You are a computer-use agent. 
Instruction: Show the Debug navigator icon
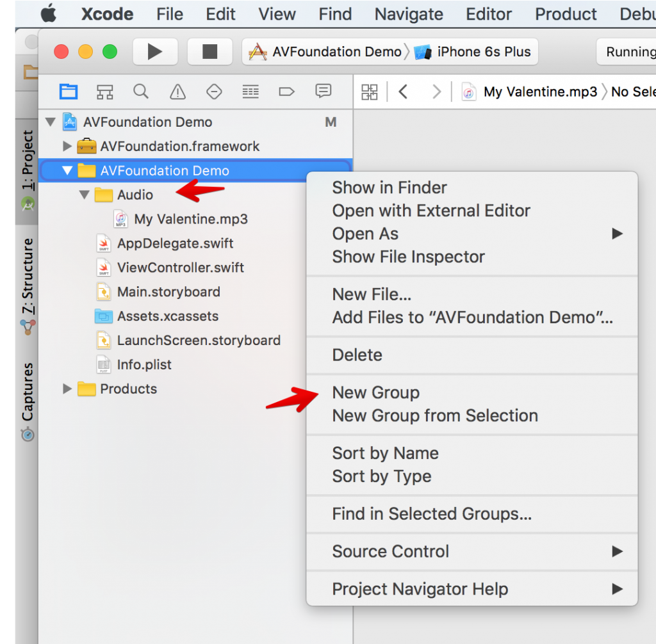point(250,92)
